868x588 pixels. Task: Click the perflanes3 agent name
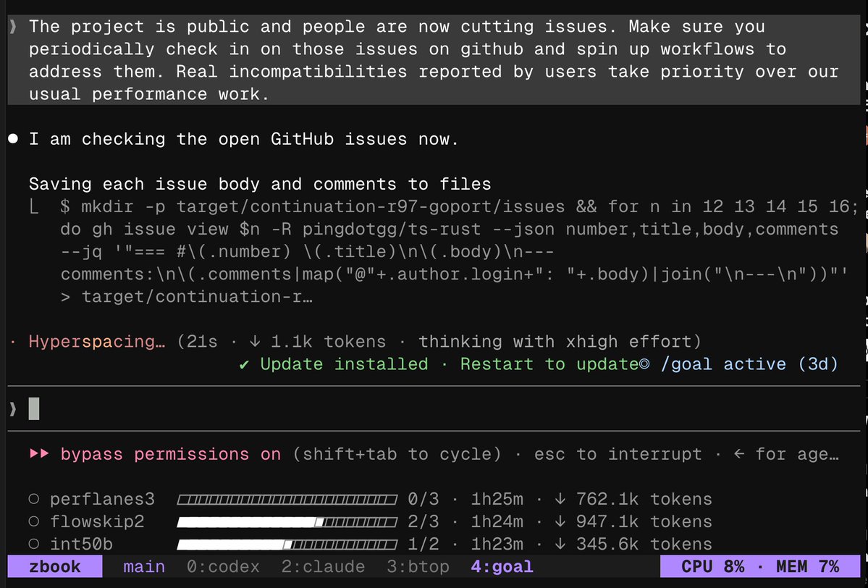[x=102, y=500]
